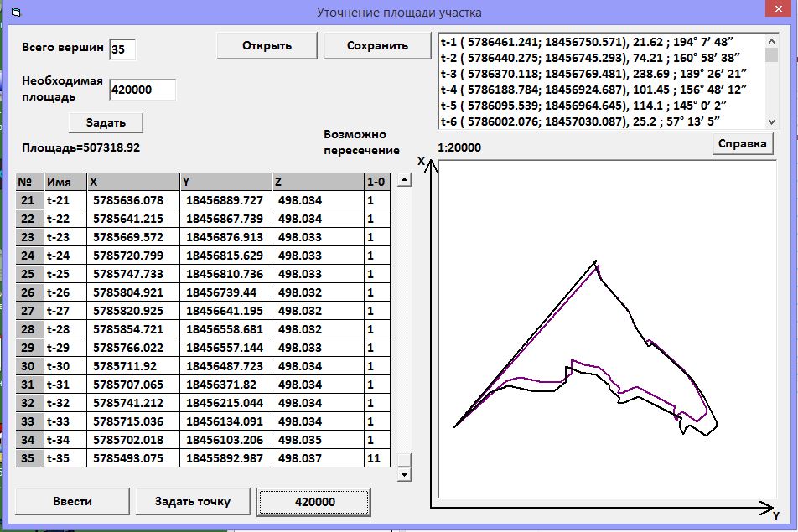Click the coordinate list scroll down arrow
Image resolution: width=798 pixels, height=532 pixels.
coord(771,122)
